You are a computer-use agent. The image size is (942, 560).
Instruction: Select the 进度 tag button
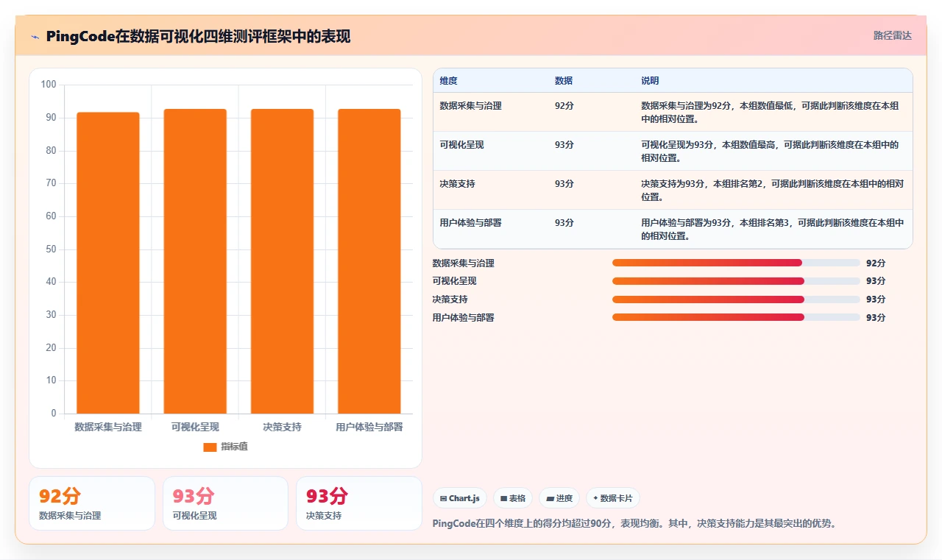(559, 498)
